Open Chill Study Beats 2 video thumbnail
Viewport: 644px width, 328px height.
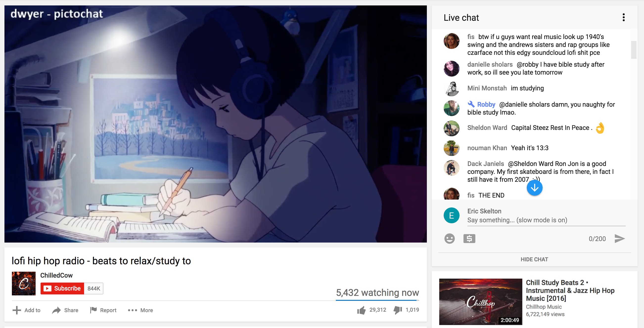click(x=481, y=302)
